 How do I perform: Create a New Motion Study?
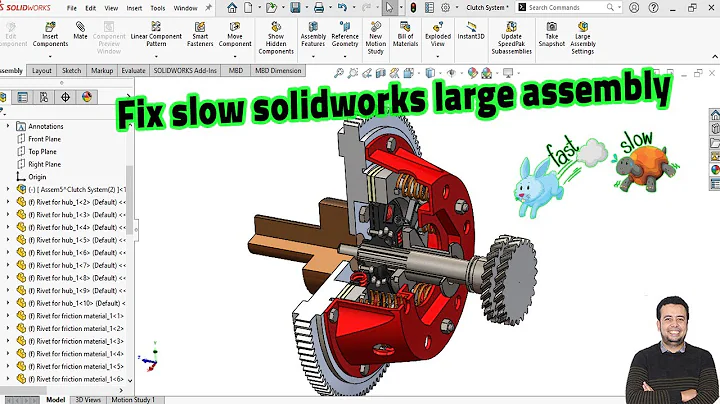tap(376, 38)
